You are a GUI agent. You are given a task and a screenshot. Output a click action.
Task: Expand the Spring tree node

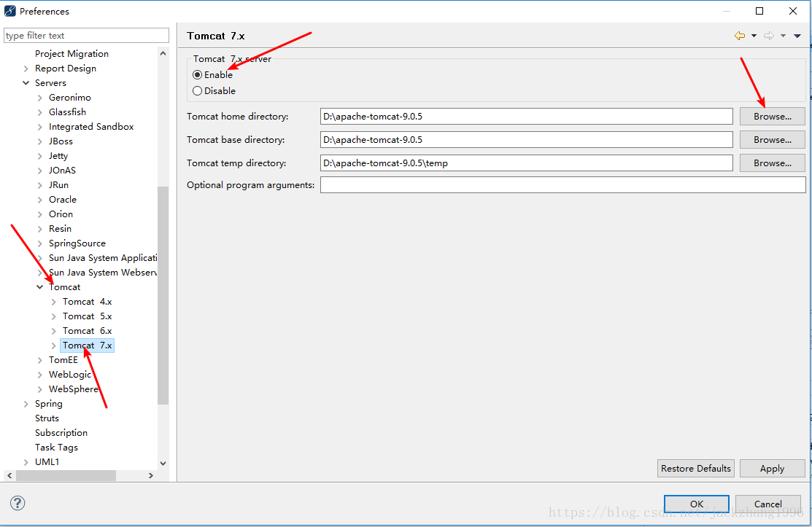(26, 403)
